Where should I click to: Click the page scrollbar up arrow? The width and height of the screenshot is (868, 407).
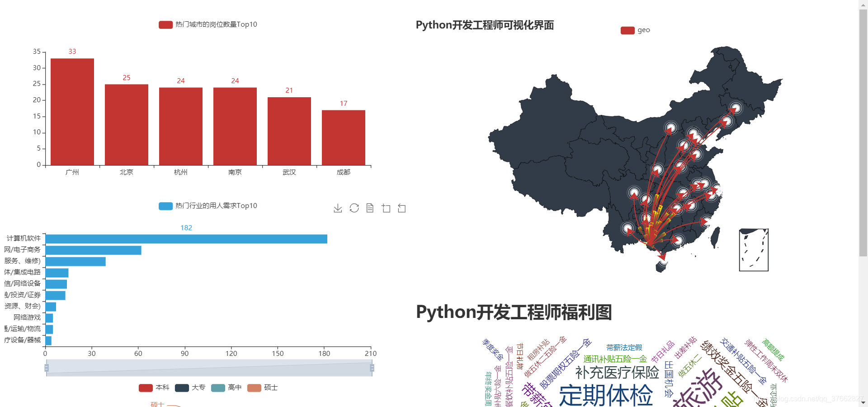863,4
